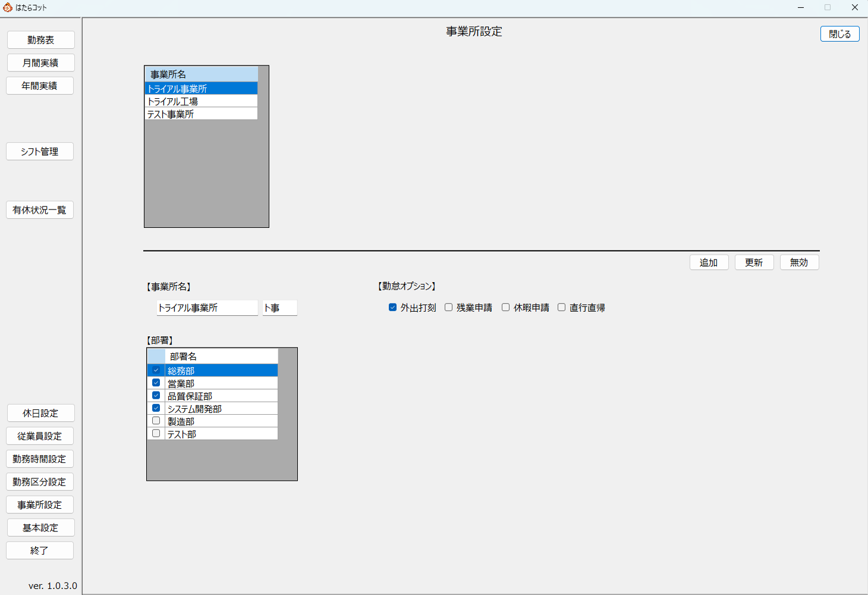Enable the 残業申請 checkbox
Screen dimensions: 868x595
449,308
